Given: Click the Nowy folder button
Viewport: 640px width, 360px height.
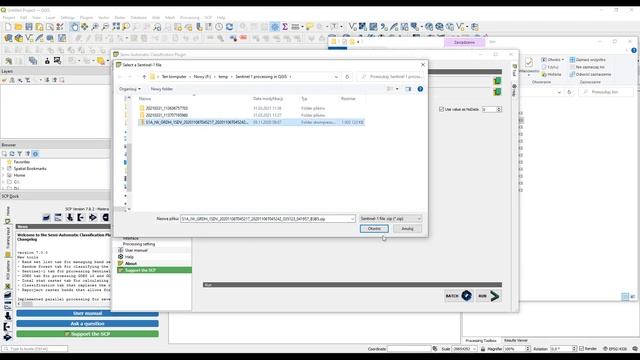Looking at the screenshot, I should pyautogui.click(x=162, y=89).
